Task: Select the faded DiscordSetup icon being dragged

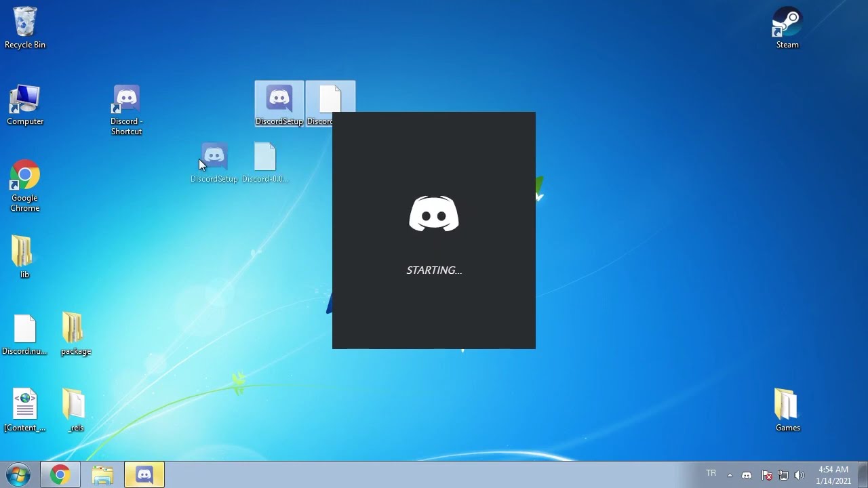Action: [x=214, y=163]
